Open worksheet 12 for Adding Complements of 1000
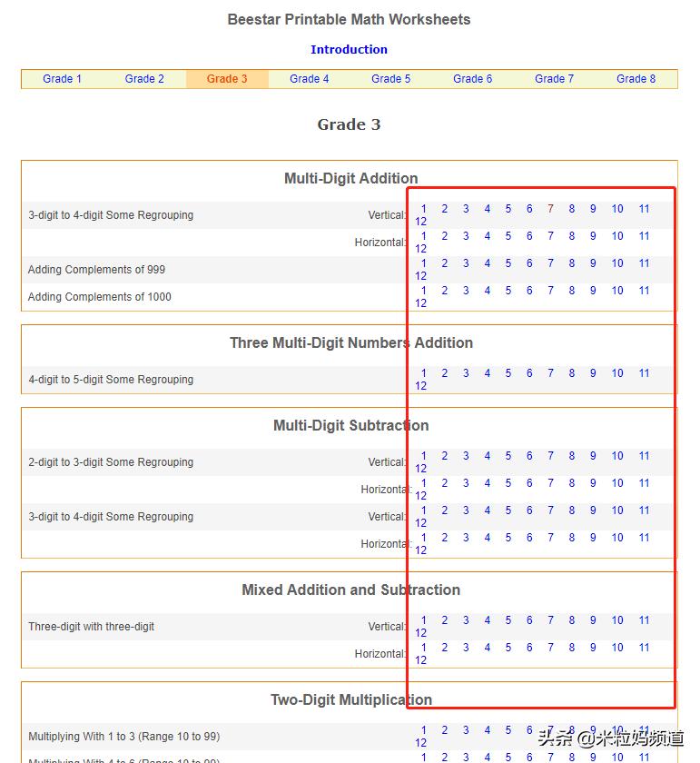This screenshot has height=763, width=700. pyautogui.click(x=420, y=303)
